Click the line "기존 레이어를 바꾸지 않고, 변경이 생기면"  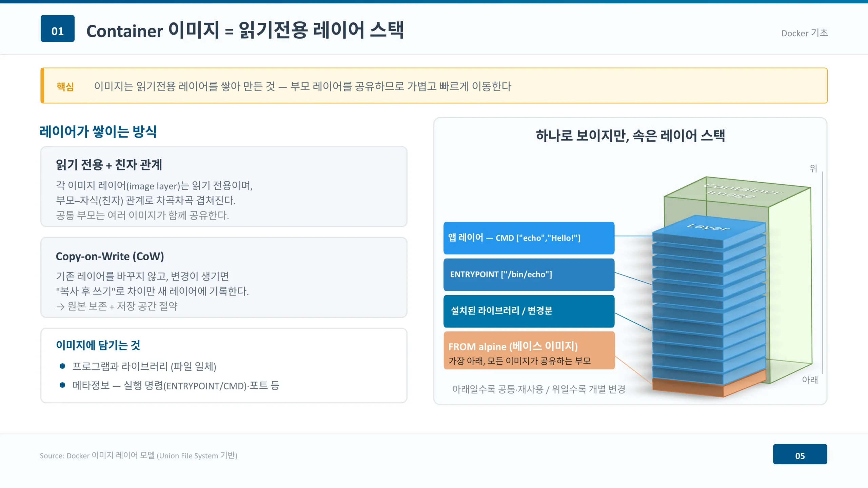click(142, 276)
